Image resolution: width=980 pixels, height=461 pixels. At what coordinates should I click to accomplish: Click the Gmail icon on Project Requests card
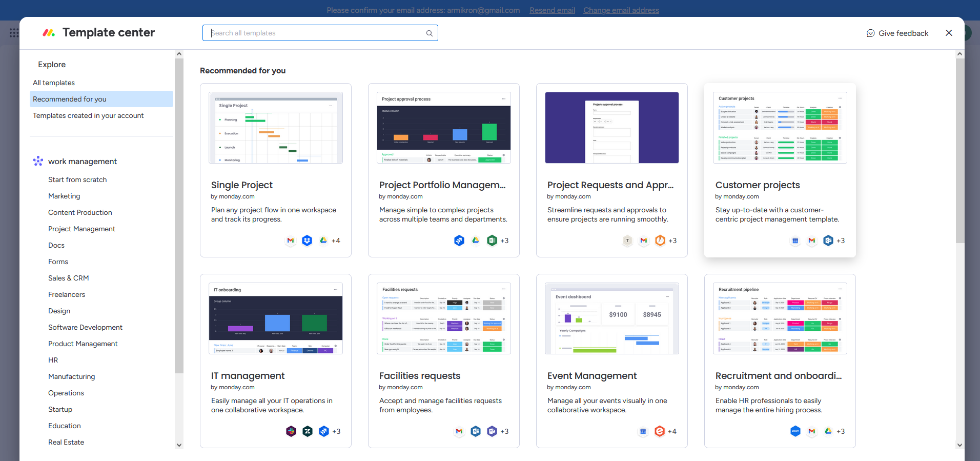pos(644,240)
